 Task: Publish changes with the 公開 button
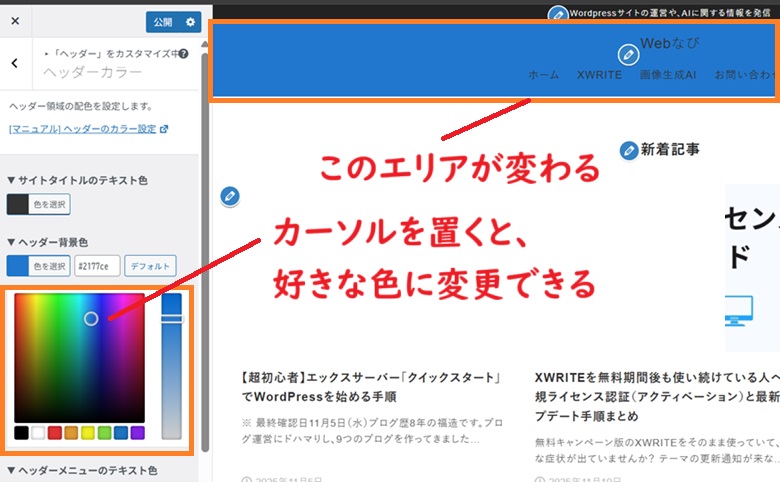pyautogui.click(x=164, y=21)
